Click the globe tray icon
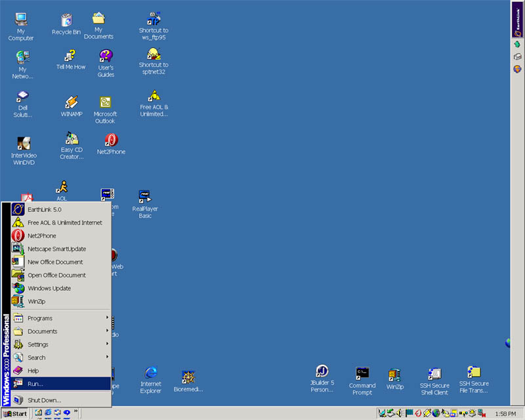Viewport: 525px width, 420px height. pos(436,413)
